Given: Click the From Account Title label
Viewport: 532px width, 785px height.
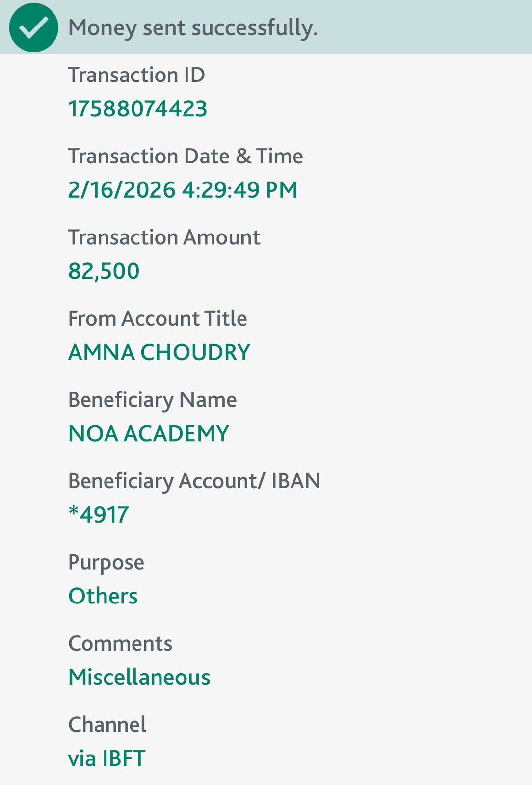Looking at the screenshot, I should [158, 318].
